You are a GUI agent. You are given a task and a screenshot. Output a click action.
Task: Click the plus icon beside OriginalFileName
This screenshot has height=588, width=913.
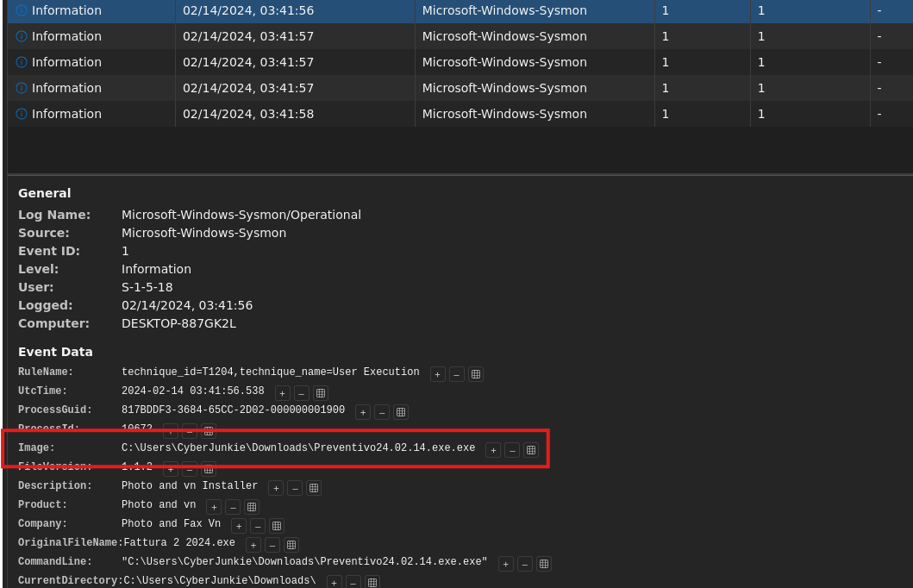pyautogui.click(x=253, y=545)
